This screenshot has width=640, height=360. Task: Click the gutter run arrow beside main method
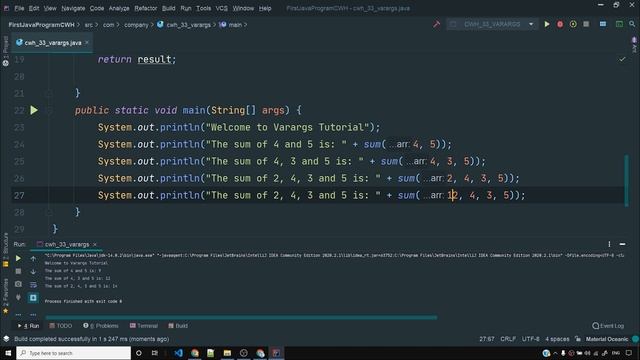pos(34,110)
